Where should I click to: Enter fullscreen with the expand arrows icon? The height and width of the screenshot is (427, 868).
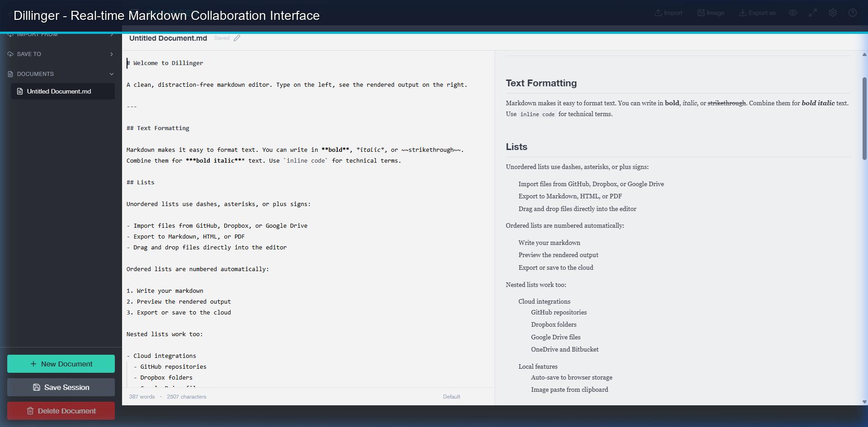tap(813, 13)
